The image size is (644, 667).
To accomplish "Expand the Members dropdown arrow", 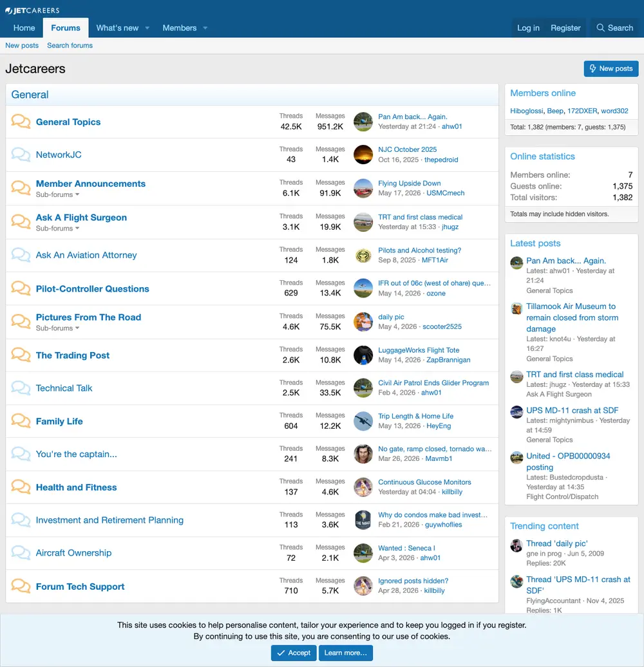I will point(205,28).
